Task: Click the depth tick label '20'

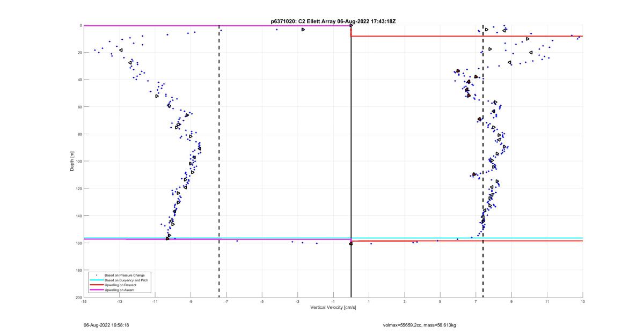Action: [x=79, y=53]
